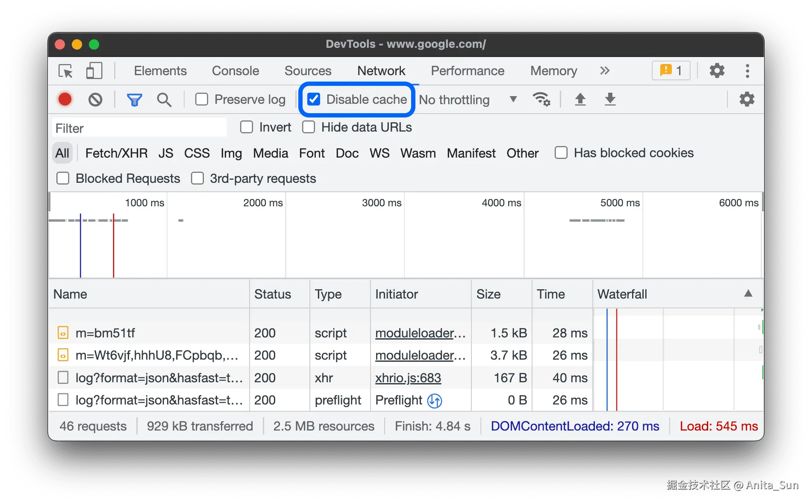812x504 pixels.
Task: Check 3rd-party requests checkbox
Action: [197, 179]
